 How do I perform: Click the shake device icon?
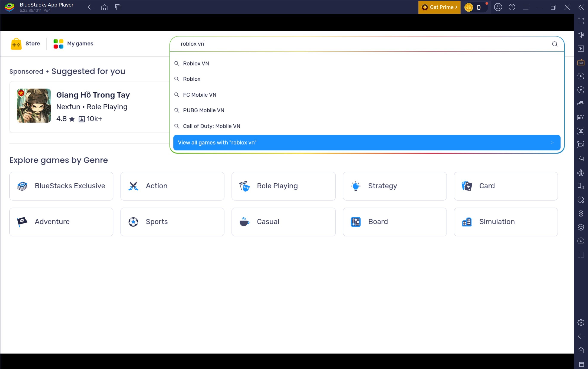(x=581, y=200)
